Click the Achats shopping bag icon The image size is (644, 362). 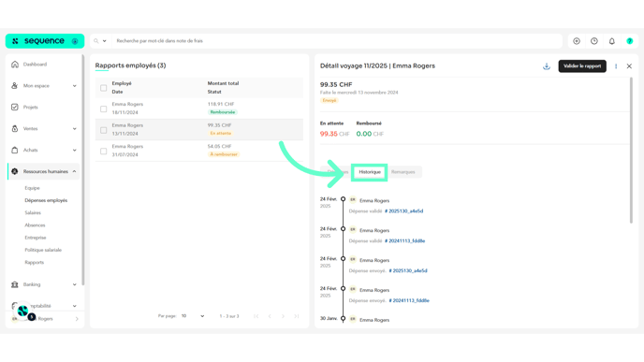point(15,150)
